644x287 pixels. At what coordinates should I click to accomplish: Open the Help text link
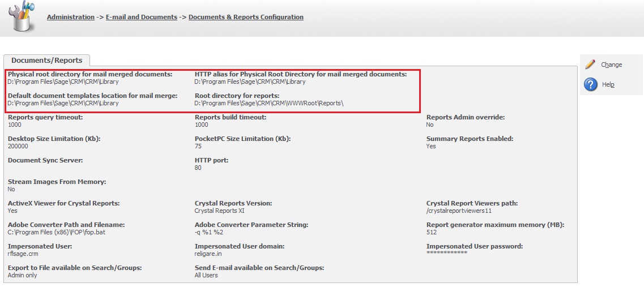pyautogui.click(x=608, y=84)
